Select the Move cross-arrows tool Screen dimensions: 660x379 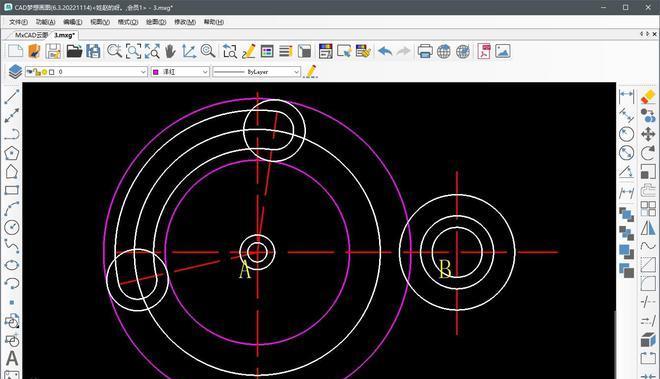[x=648, y=134]
